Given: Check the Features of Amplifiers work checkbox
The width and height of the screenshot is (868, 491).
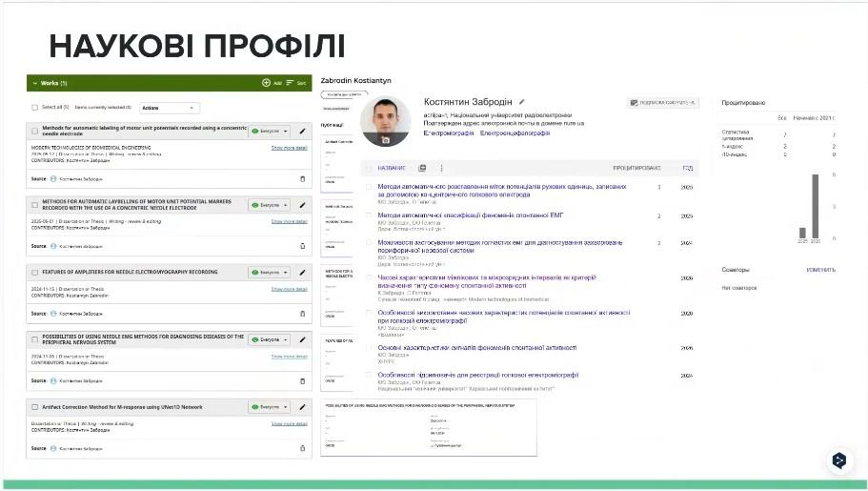Looking at the screenshot, I should tap(35, 273).
